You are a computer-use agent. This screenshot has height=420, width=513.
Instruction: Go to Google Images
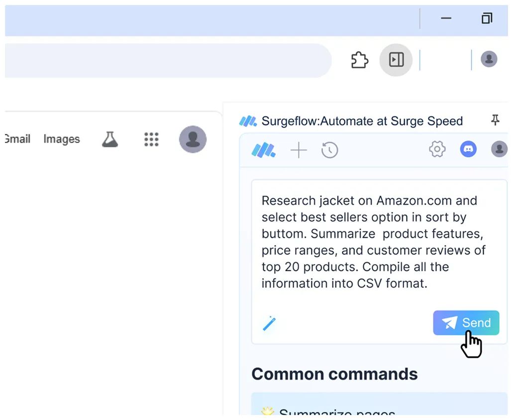(x=62, y=139)
